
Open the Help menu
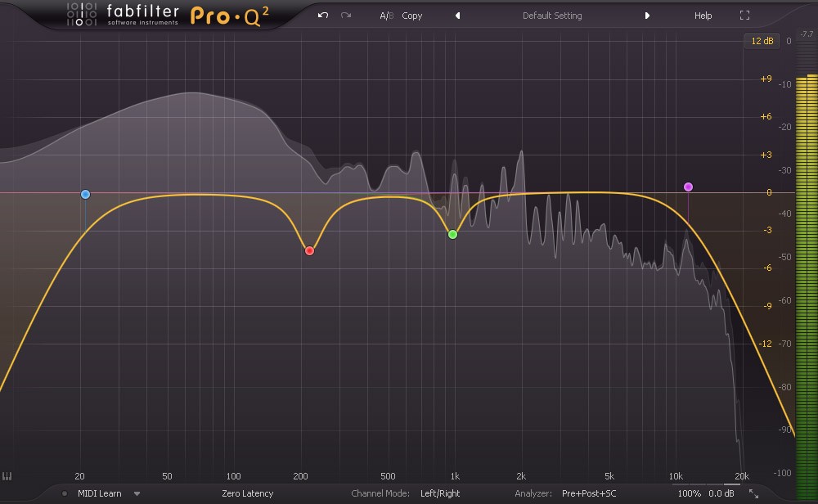[703, 16]
